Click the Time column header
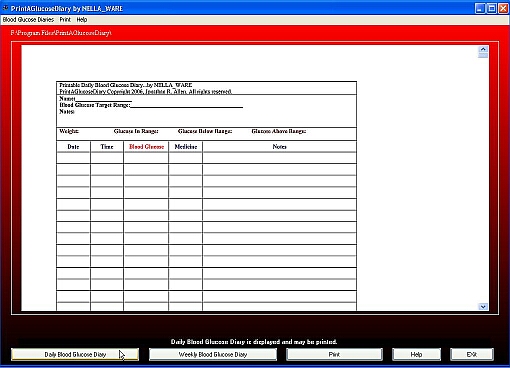 pos(107,147)
